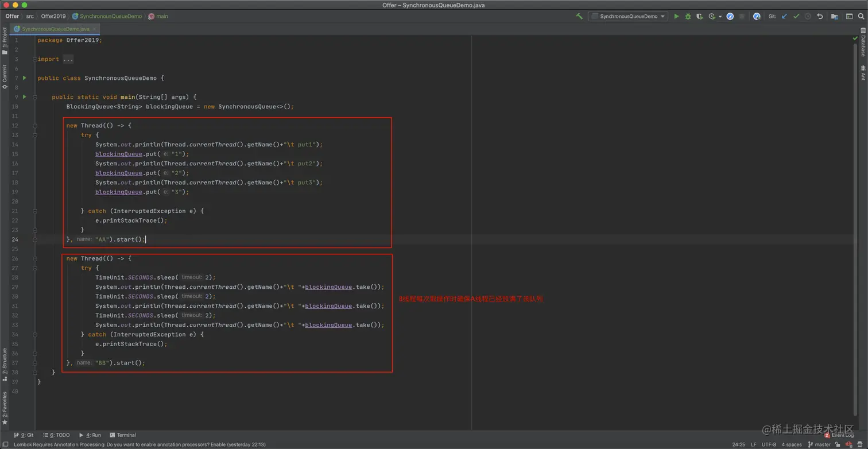Open the Terminal tool window tab

point(123,435)
